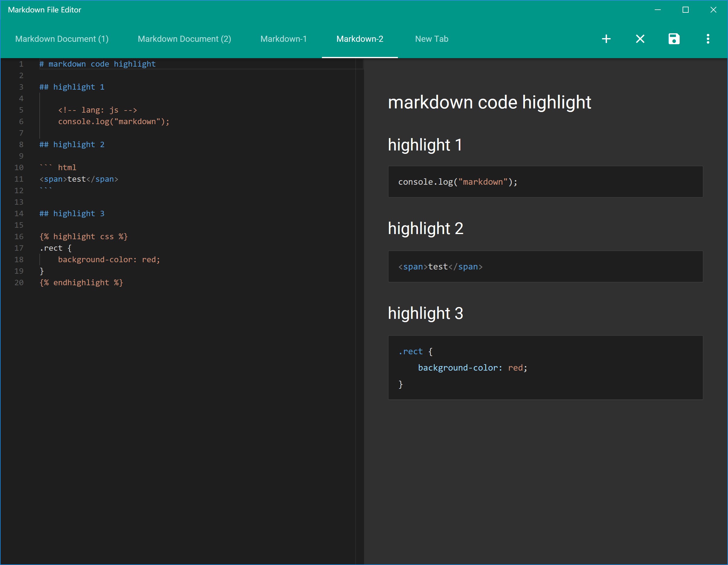The image size is (728, 565).
Task: Minimize the Markdown File Editor window
Action: [657, 10]
